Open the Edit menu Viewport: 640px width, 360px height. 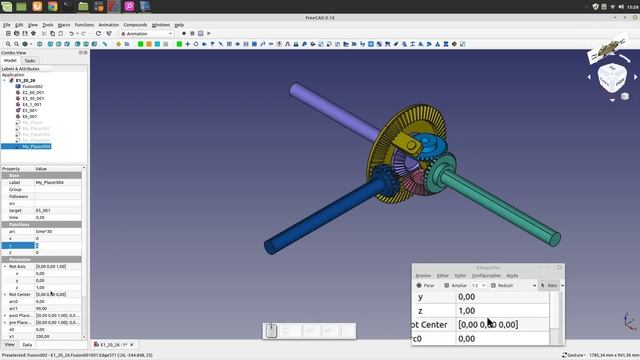(19, 25)
